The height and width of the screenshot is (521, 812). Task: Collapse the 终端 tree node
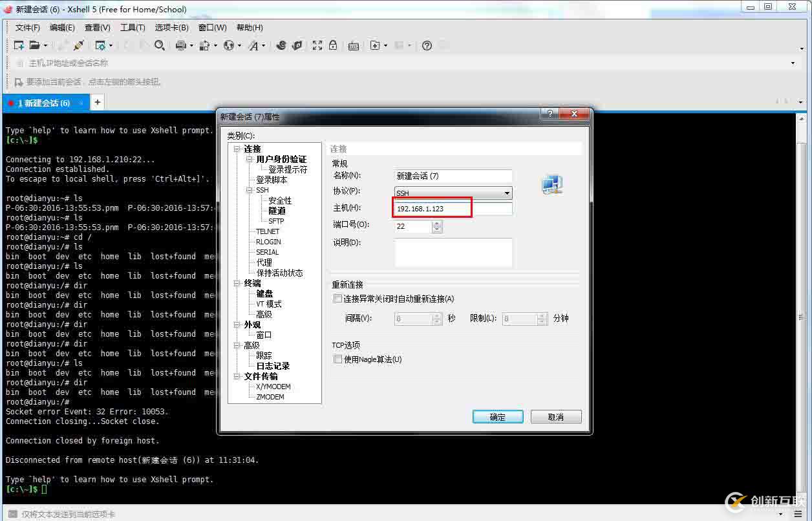tap(237, 283)
